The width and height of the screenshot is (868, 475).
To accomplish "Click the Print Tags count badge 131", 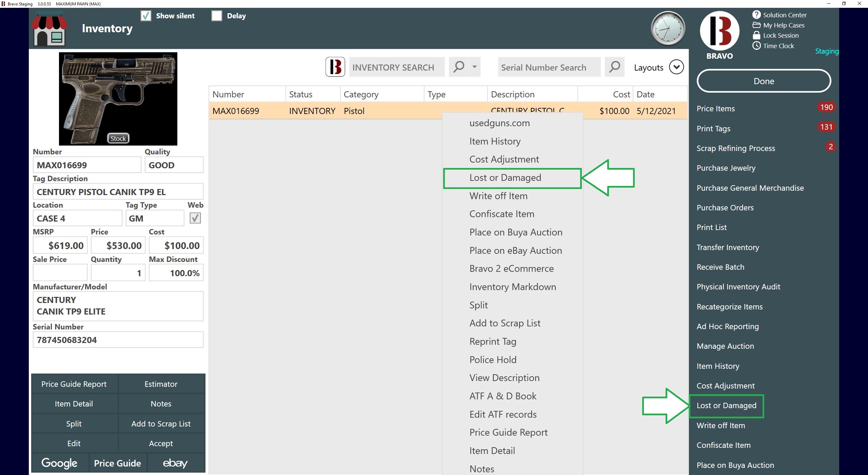I will (826, 127).
